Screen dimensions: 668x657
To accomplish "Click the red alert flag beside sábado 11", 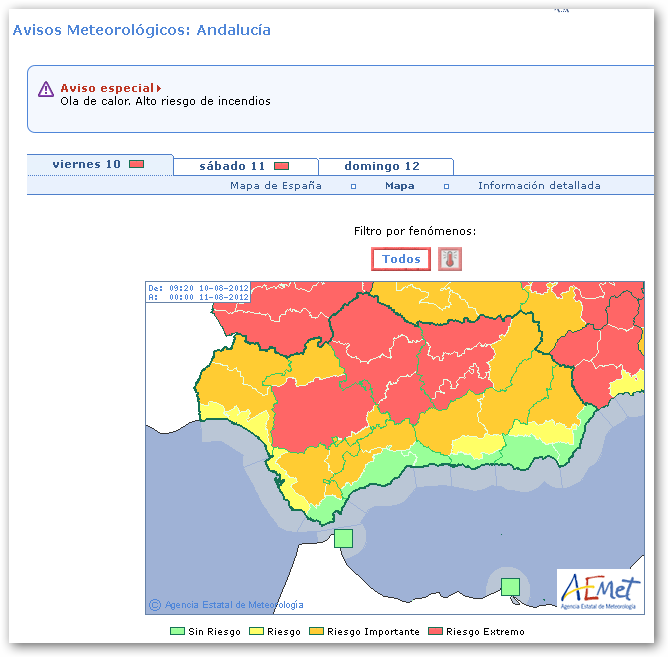I will 282,166.
